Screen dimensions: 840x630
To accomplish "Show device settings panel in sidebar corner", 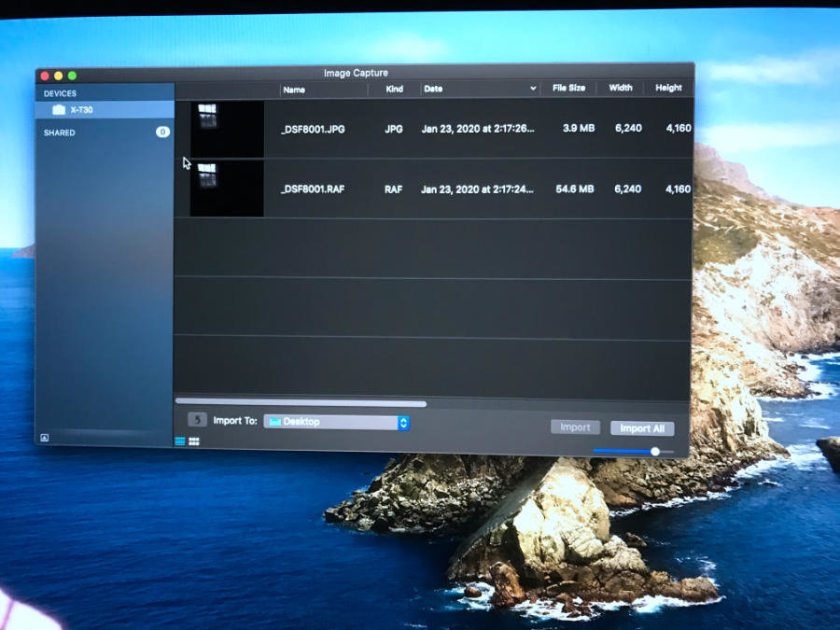I will [x=44, y=437].
